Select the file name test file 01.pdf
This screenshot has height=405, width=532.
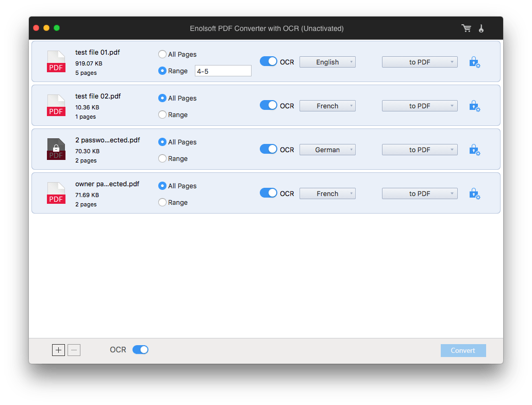click(x=97, y=52)
